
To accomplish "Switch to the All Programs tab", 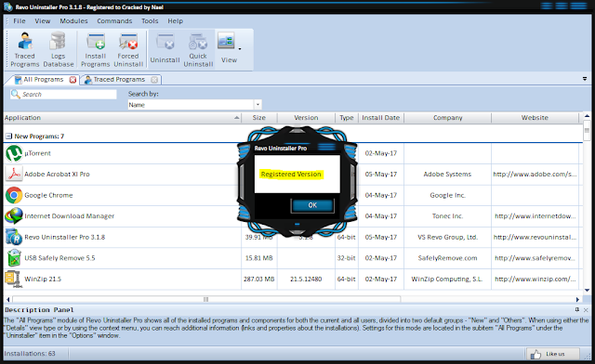I will pyautogui.click(x=44, y=80).
